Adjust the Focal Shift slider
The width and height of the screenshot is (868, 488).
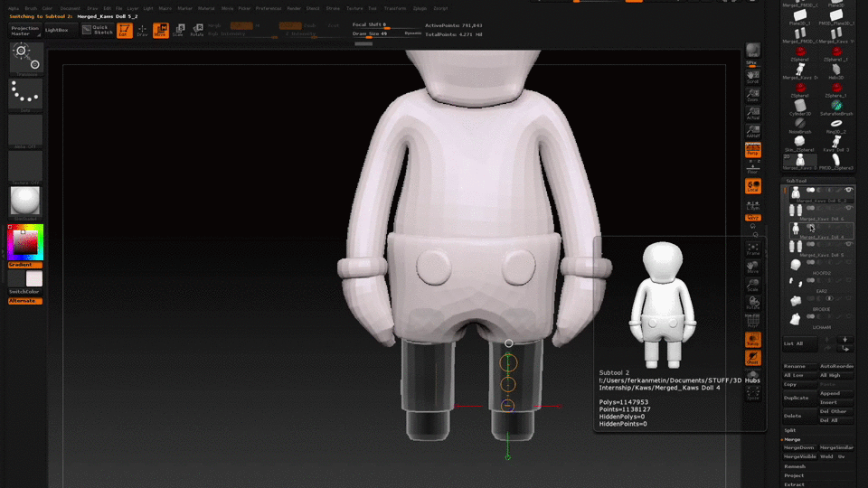pos(385,25)
